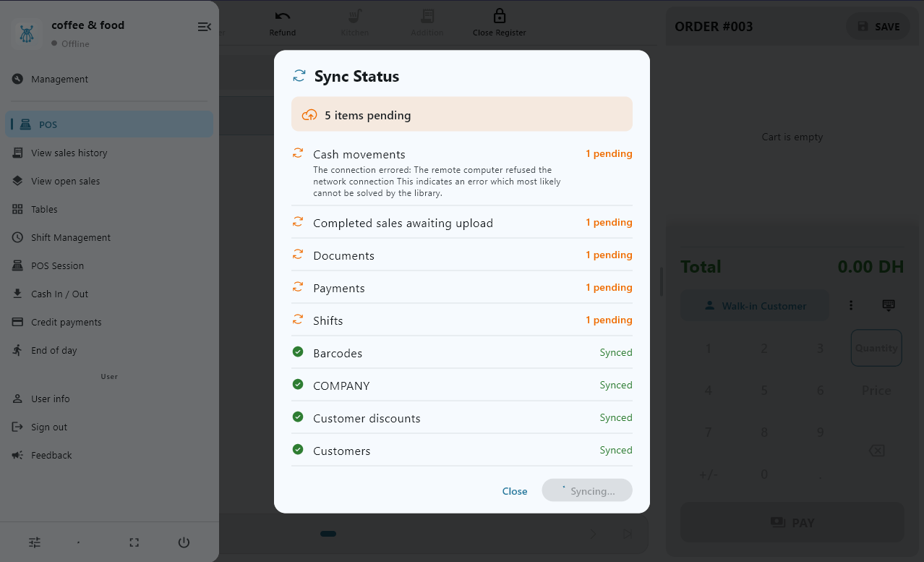Open Feedback
Screen dimensions: 924x562
[x=109, y=455]
